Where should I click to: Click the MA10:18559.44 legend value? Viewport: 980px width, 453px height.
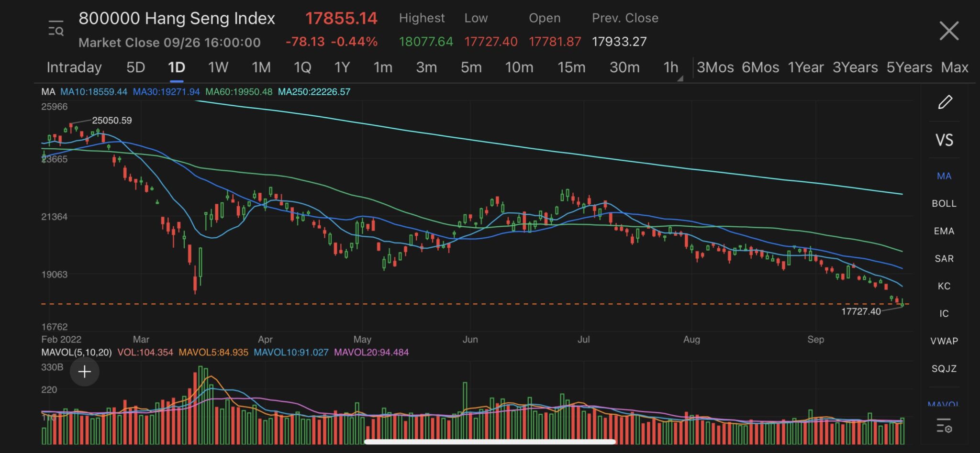point(94,92)
